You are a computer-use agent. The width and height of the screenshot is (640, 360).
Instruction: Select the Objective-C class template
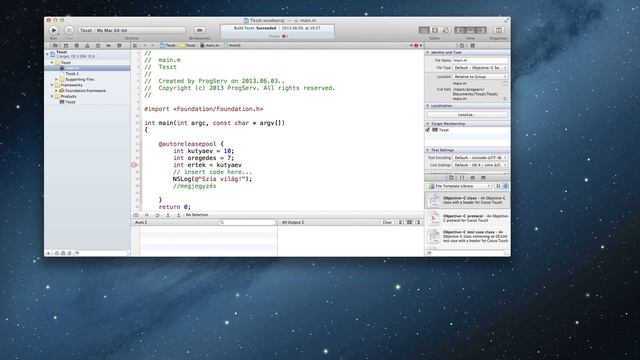(467, 200)
